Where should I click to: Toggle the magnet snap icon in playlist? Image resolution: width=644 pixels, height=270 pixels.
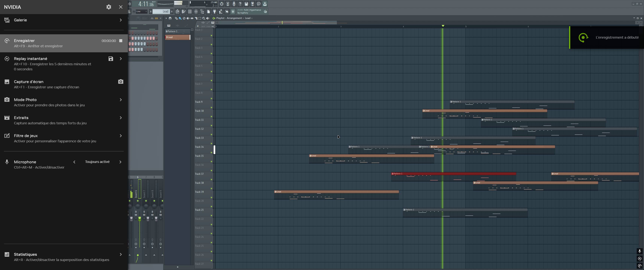pyautogui.click(x=170, y=18)
